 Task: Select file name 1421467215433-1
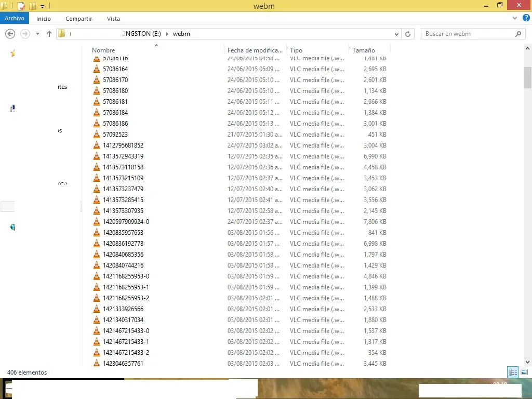(x=126, y=342)
